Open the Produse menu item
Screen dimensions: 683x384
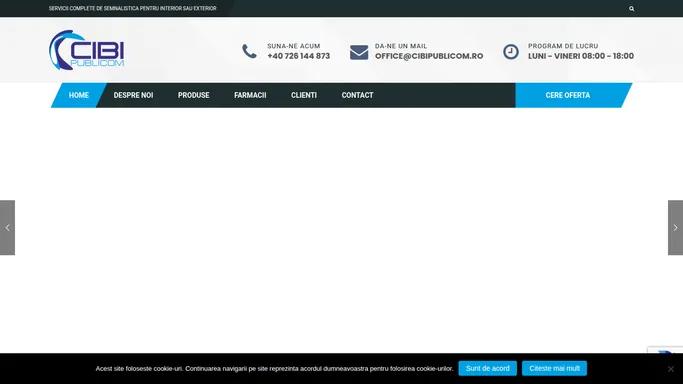coord(193,95)
